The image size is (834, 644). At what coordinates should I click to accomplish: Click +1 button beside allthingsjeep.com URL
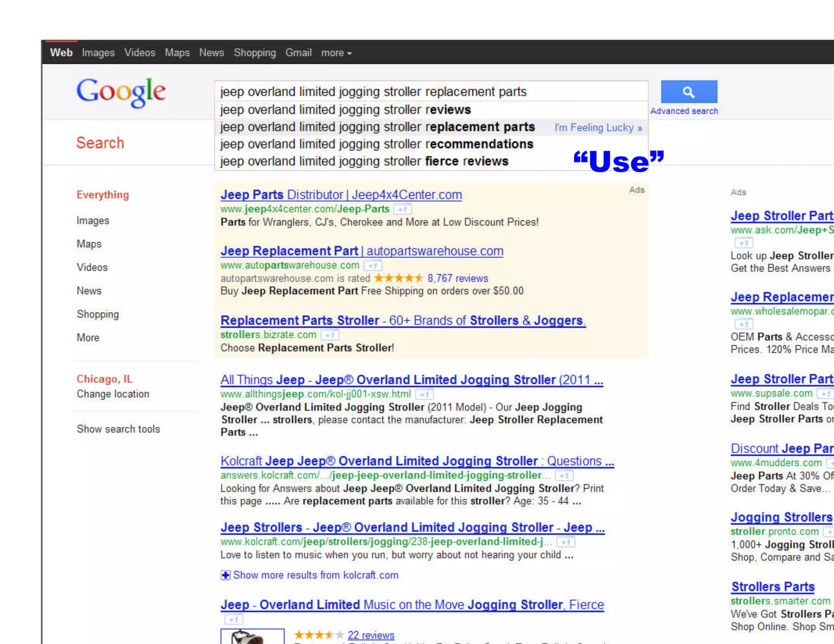424,394
